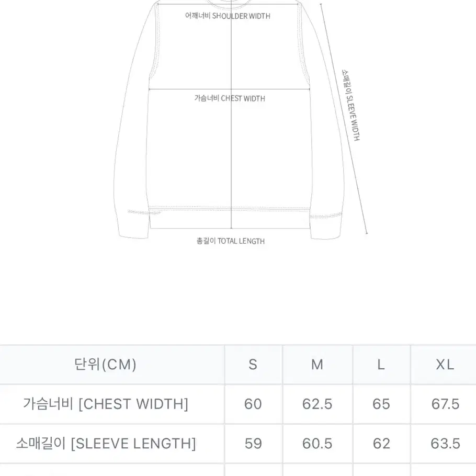Click the 단위(CM) header cell

(105, 365)
